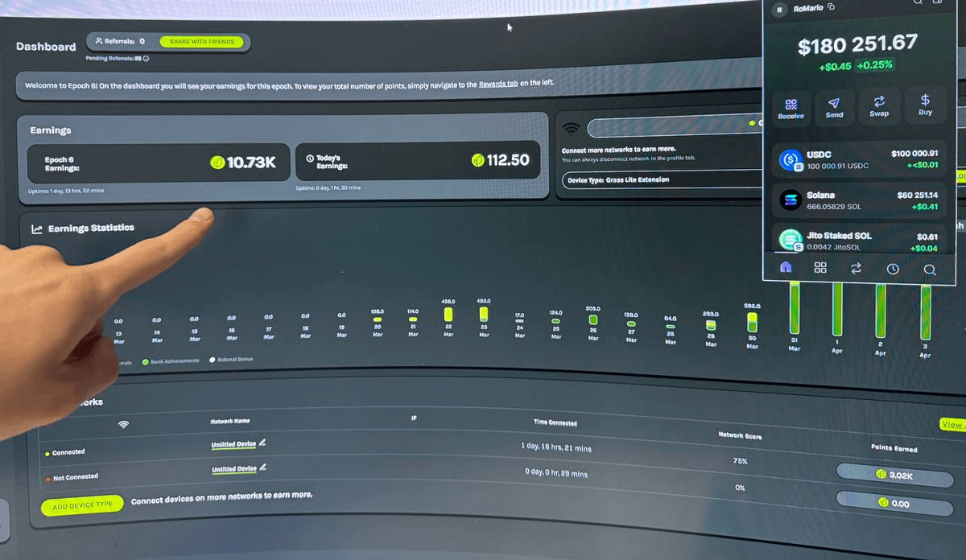Click the Swap icon in wallet popup
The width and height of the screenshot is (966, 560).
(879, 101)
